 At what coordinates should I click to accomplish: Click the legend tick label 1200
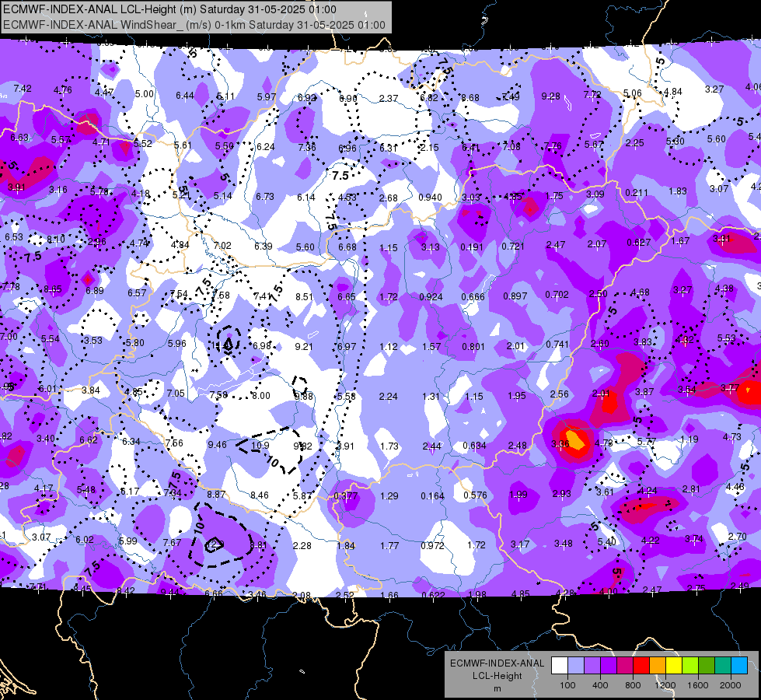pyautogui.click(x=665, y=685)
